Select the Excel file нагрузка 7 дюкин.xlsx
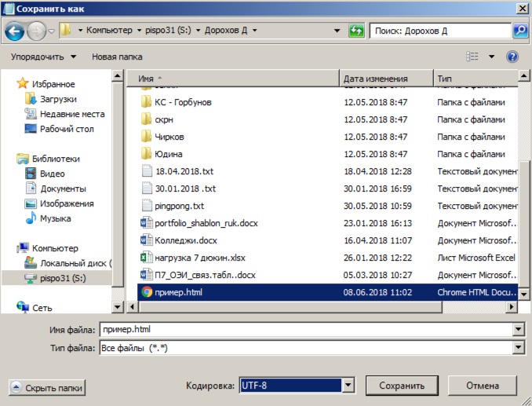The height and width of the screenshot is (406, 532). point(201,257)
